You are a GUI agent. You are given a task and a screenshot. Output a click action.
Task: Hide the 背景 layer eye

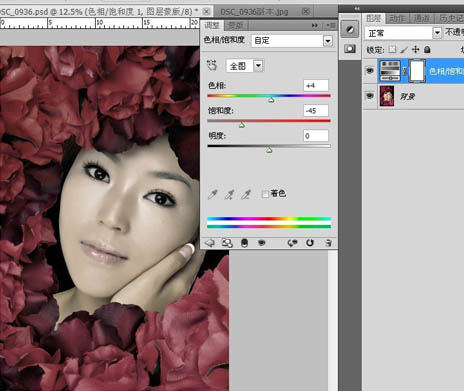click(x=370, y=96)
